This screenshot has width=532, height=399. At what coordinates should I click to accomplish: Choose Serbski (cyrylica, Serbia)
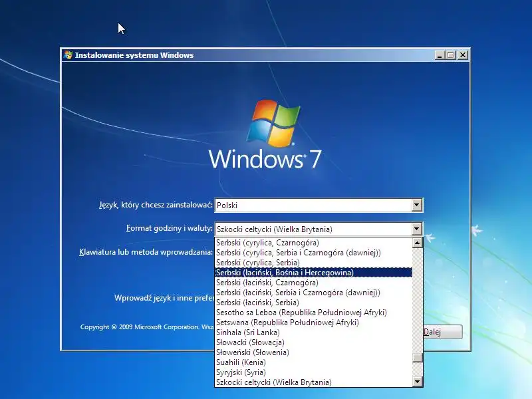point(313,263)
